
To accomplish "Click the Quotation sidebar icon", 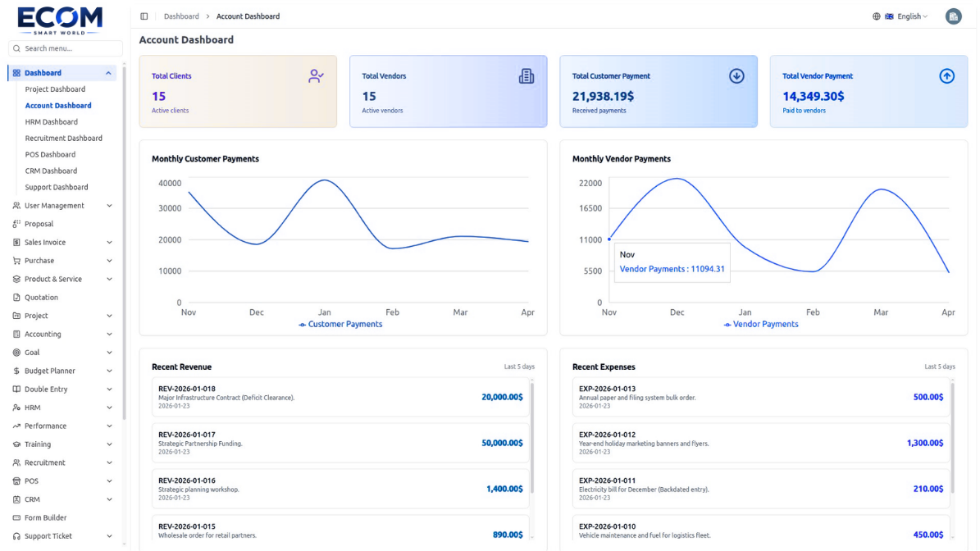I will tap(16, 298).
